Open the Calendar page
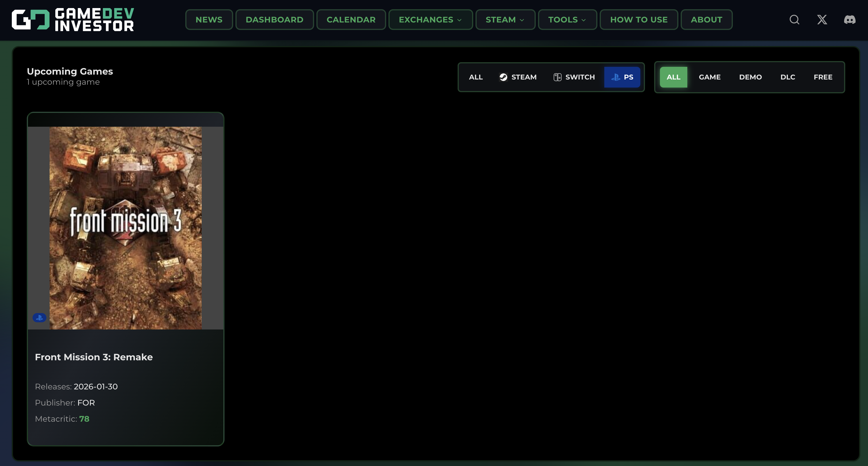Screen dimensions: 868x466 tap(351, 20)
